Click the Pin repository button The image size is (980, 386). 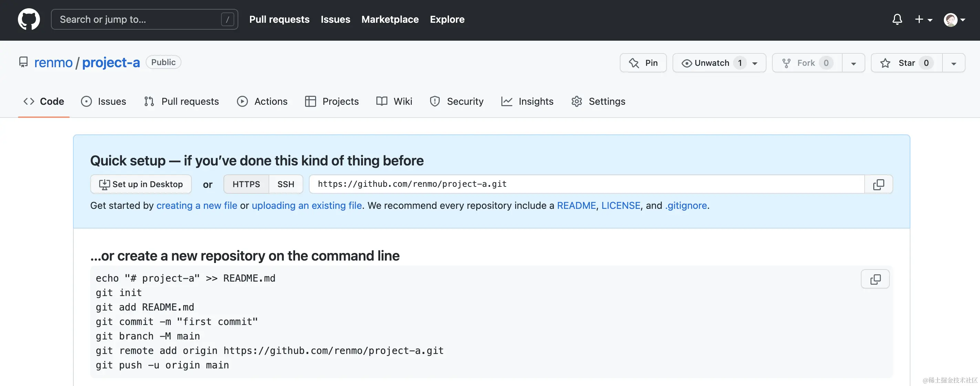[643, 63]
